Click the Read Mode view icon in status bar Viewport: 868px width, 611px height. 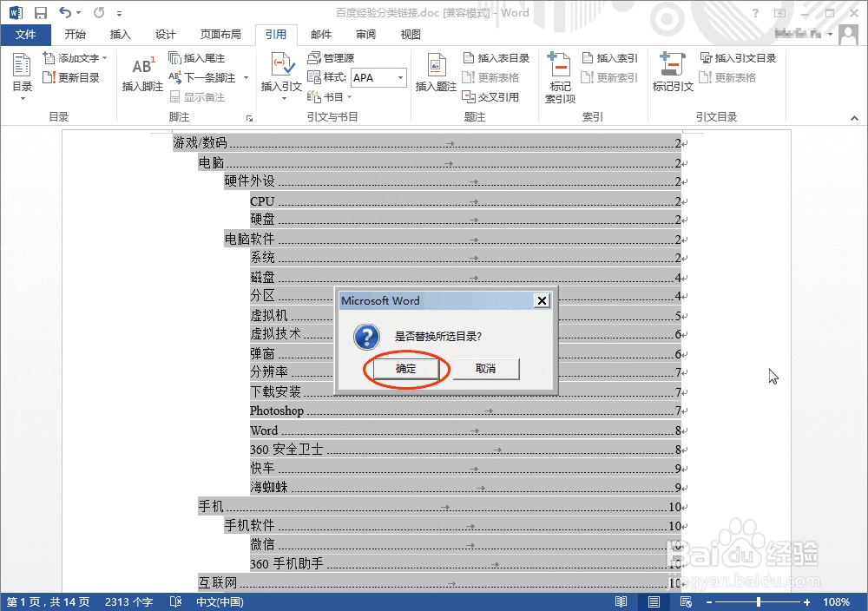[x=621, y=601]
